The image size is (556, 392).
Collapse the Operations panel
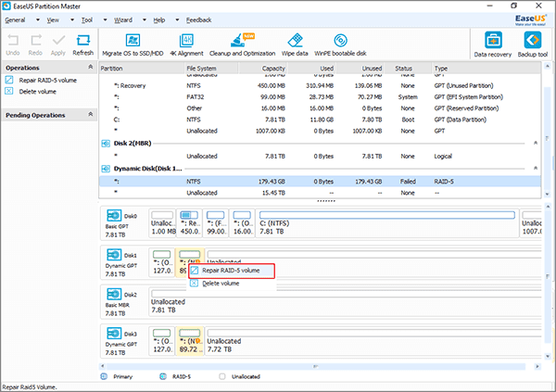pyautogui.click(x=89, y=68)
